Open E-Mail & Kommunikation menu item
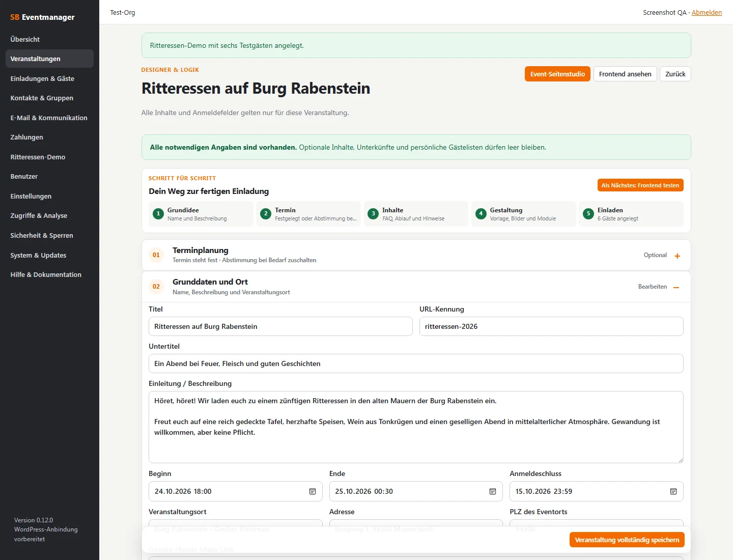 pyautogui.click(x=49, y=118)
